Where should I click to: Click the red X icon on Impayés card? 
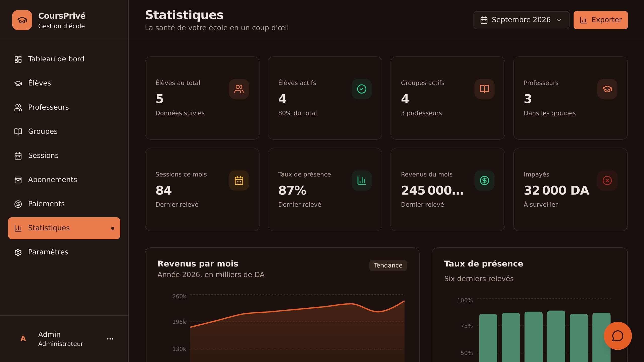(607, 180)
